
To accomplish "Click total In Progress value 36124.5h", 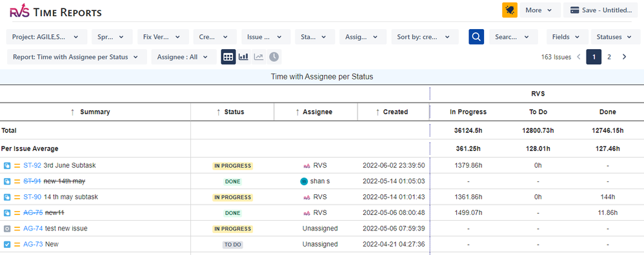I will [468, 130].
